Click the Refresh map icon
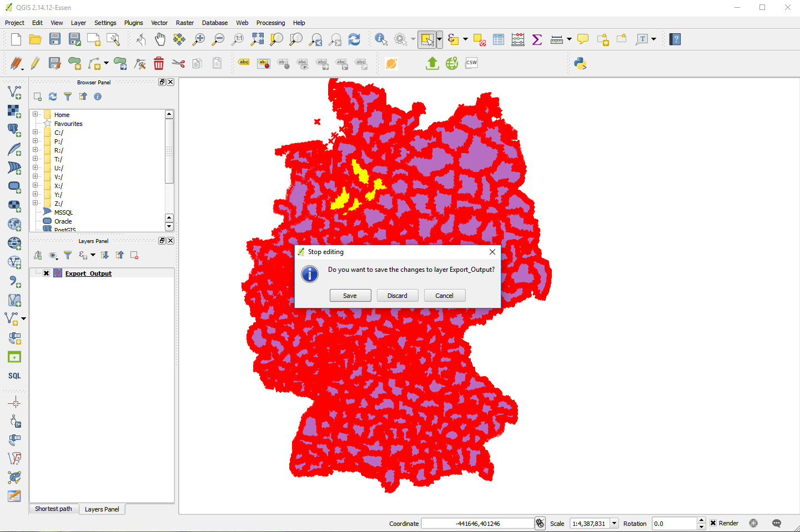This screenshot has width=800, height=532. click(354, 39)
